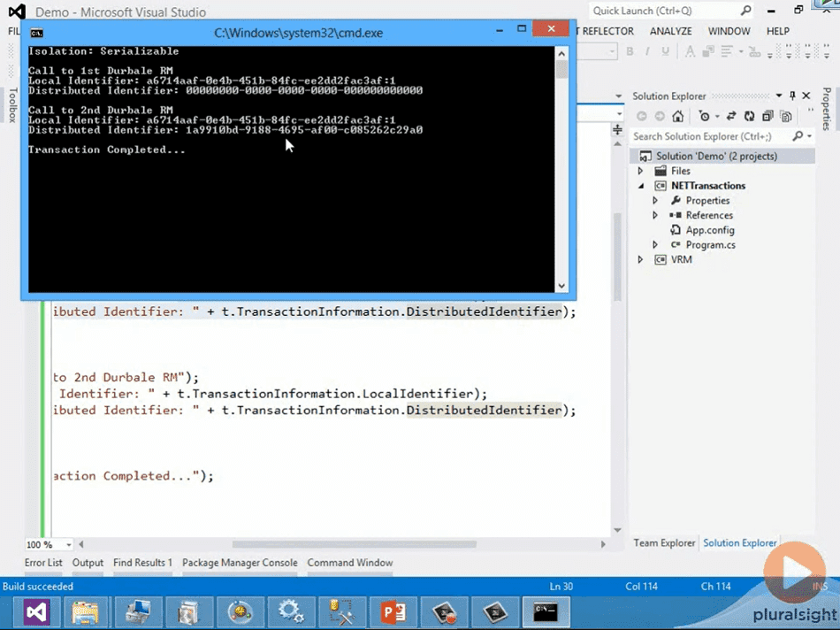Click "Build succeeded" status bar text
This screenshot has height=630, width=840.
pos(37,587)
